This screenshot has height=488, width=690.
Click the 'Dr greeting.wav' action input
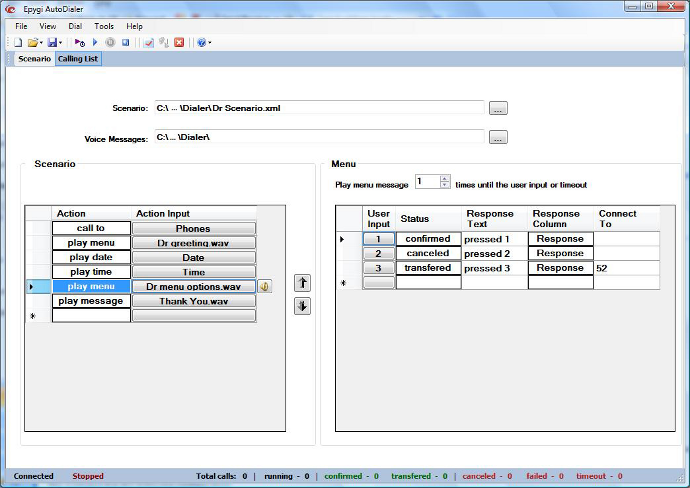pyautogui.click(x=193, y=243)
